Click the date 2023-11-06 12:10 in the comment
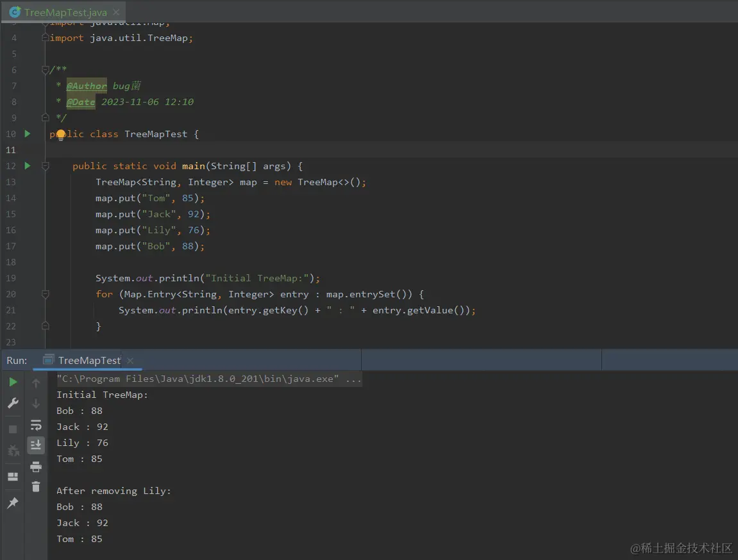738x560 pixels. click(x=147, y=102)
